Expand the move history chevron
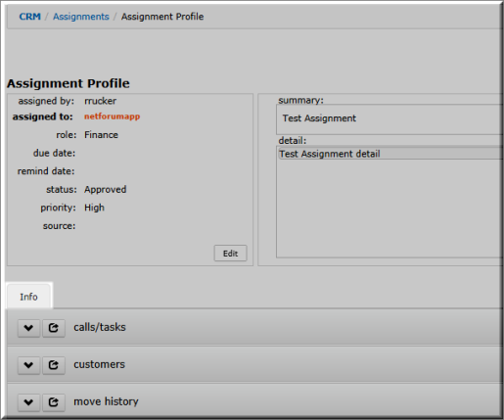The width and height of the screenshot is (504, 420). (x=28, y=402)
